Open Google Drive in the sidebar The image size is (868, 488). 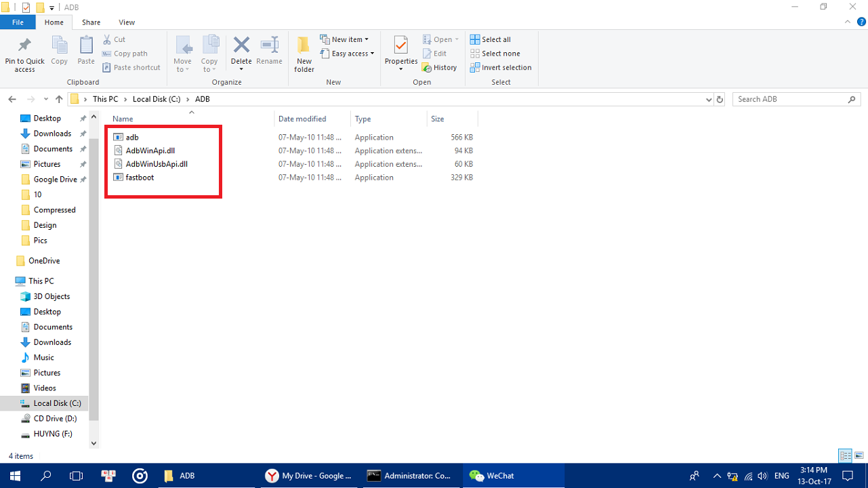55,180
